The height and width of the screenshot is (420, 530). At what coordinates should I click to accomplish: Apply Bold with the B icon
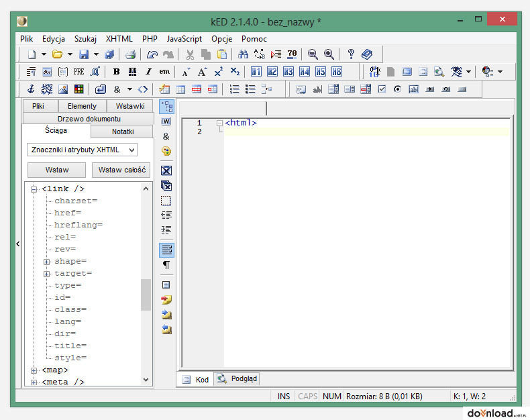click(116, 72)
